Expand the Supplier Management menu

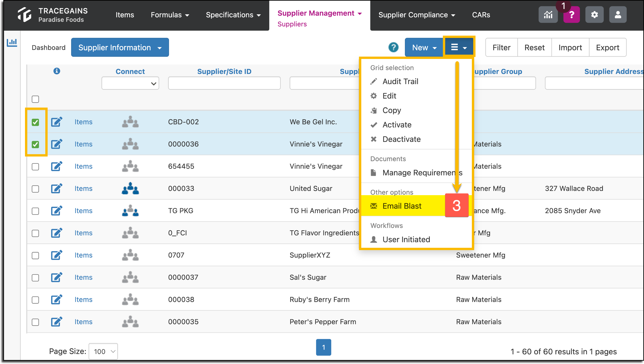pos(320,13)
